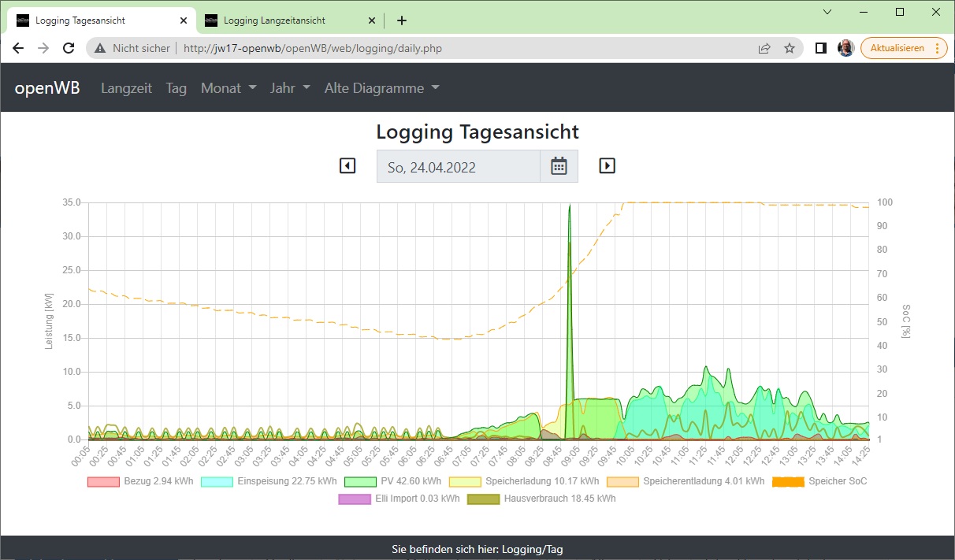Image resolution: width=955 pixels, height=560 pixels.
Task: Bookmark this page with star icon
Action: coord(790,48)
